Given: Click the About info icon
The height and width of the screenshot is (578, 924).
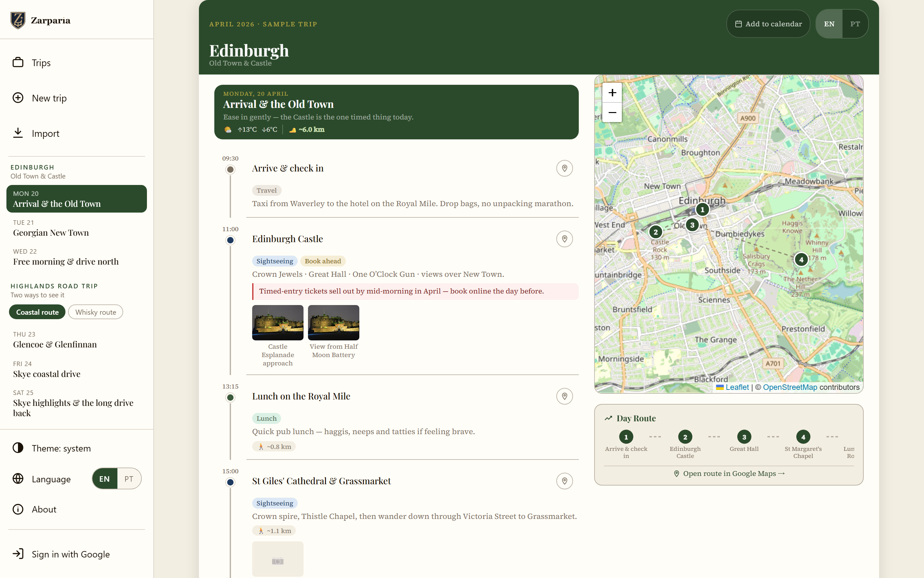Looking at the screenshot, I should tap(18, 509).
